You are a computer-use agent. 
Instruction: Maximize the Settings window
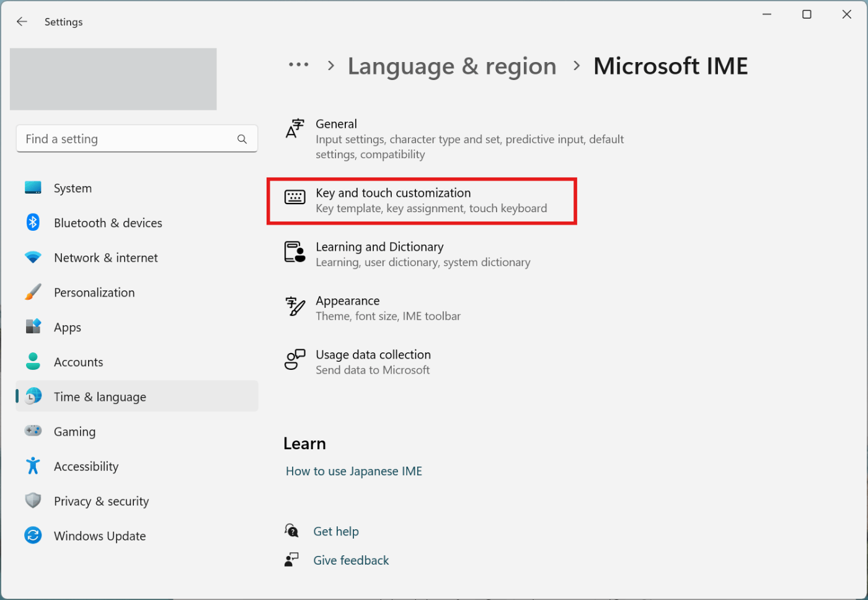807,14
